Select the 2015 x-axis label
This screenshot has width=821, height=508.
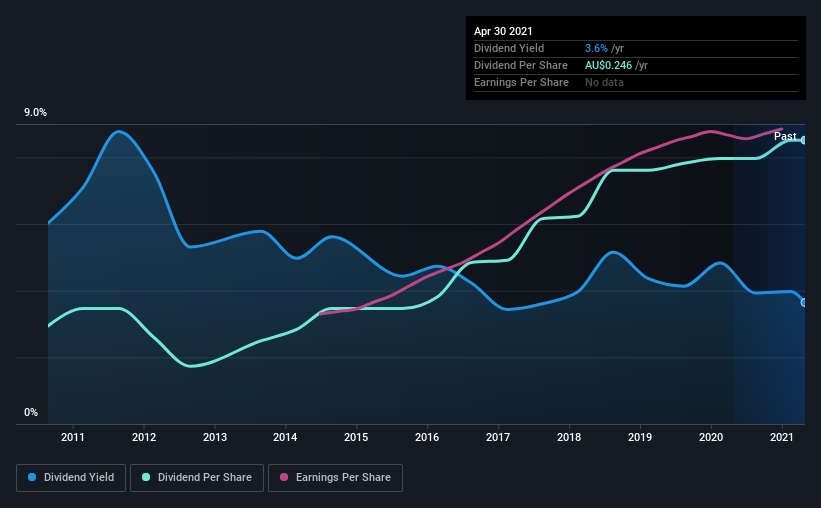(x=356, y=437)
